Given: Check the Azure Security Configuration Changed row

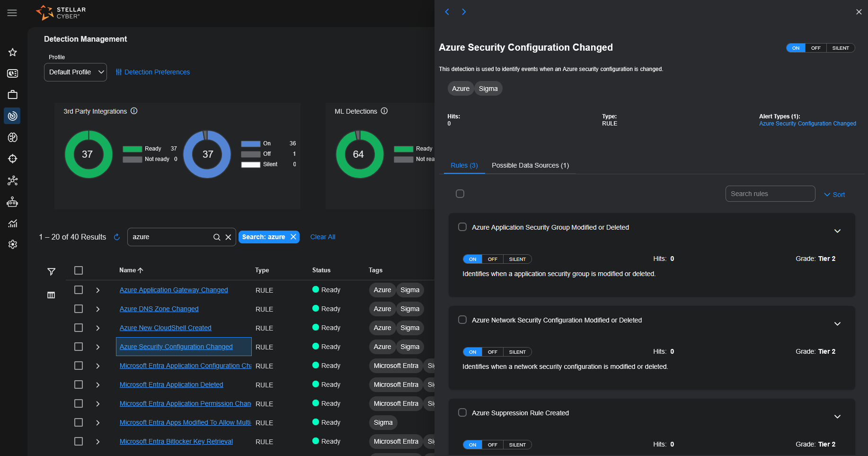Looking at the screenshot, I should pos(79,347).
